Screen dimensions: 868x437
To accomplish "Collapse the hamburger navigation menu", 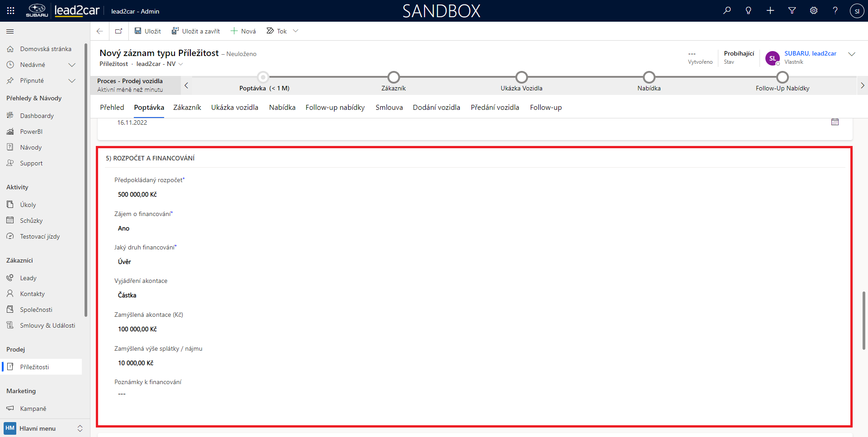I will tap(10, 31).
